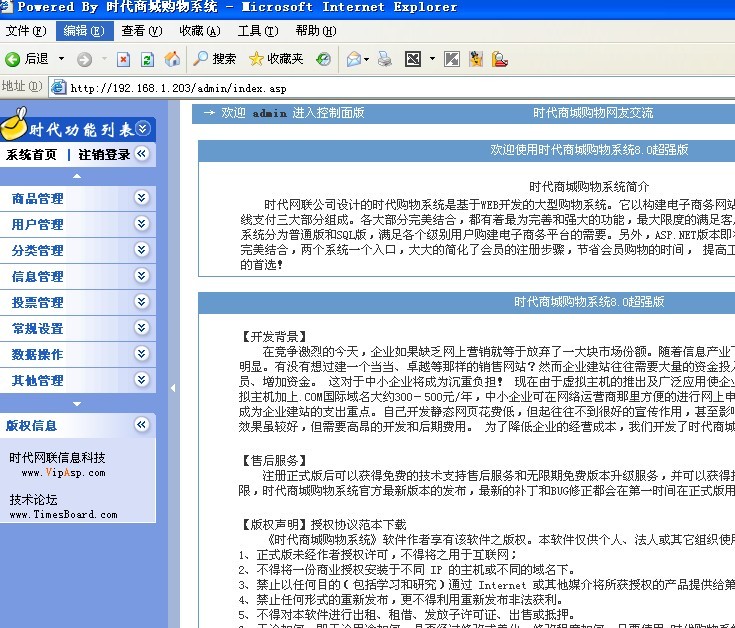Screen dimensions: 735x628
Task: Open Favorites (收藏夹) star button
Action: 276,59
